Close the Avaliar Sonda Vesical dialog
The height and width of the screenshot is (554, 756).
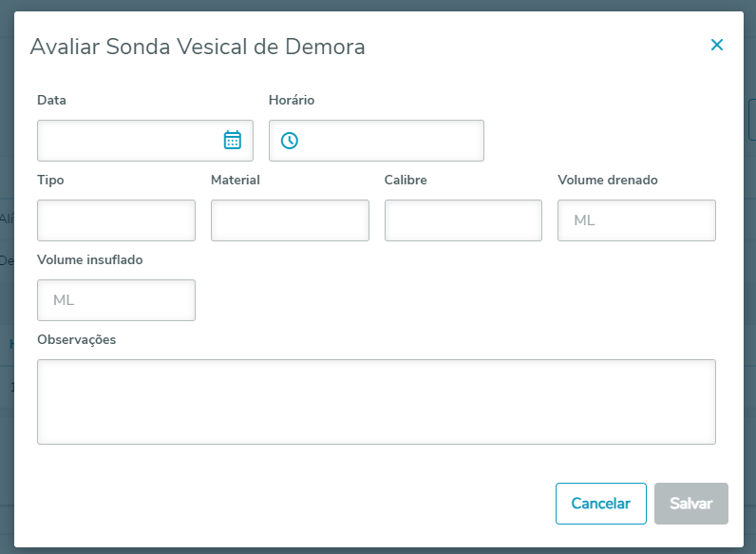(x=717, y=45)
